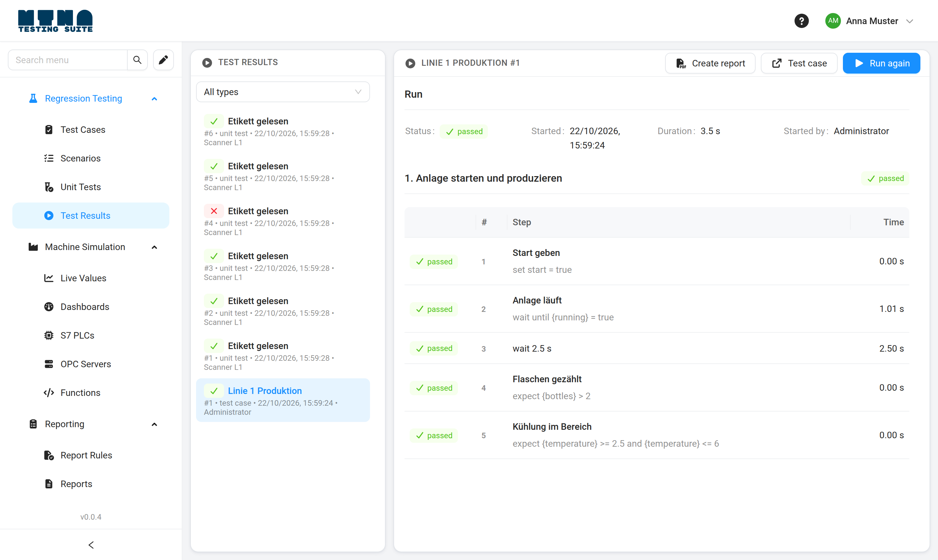The height and width of the screenshot is (560, 938).
Task: Click the Live Values chart icon
Action: (x=49, y=278)
